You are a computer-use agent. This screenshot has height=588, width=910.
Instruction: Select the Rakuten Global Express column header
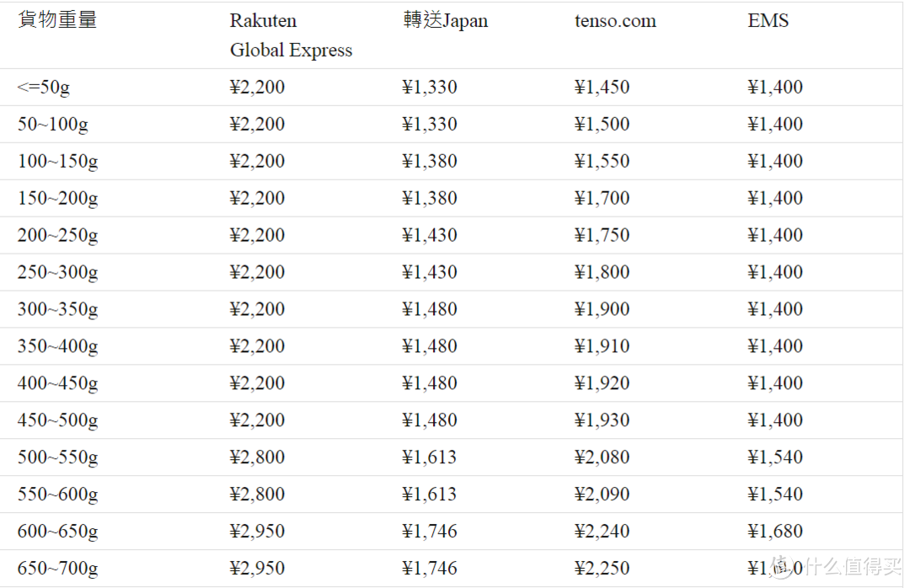click(291, 35)
